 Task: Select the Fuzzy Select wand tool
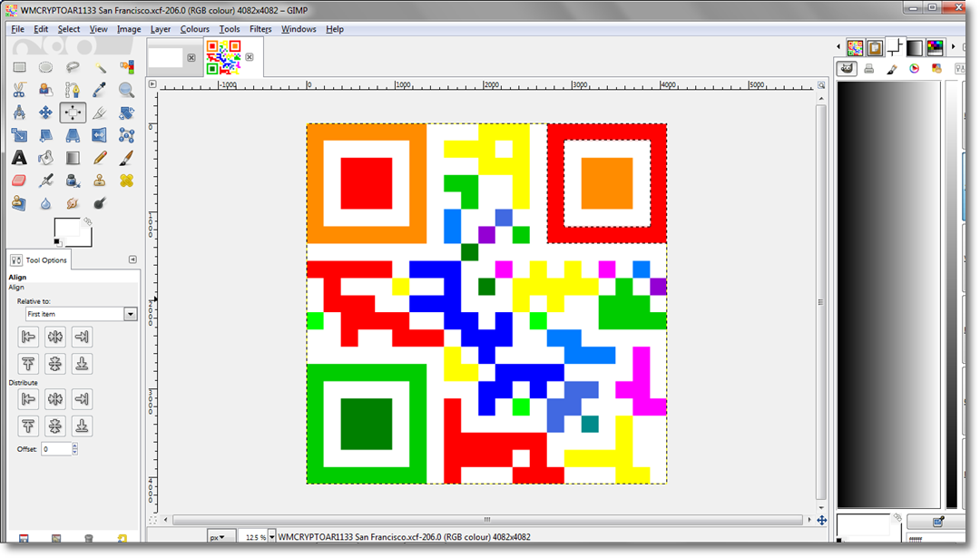coord(100,67)
